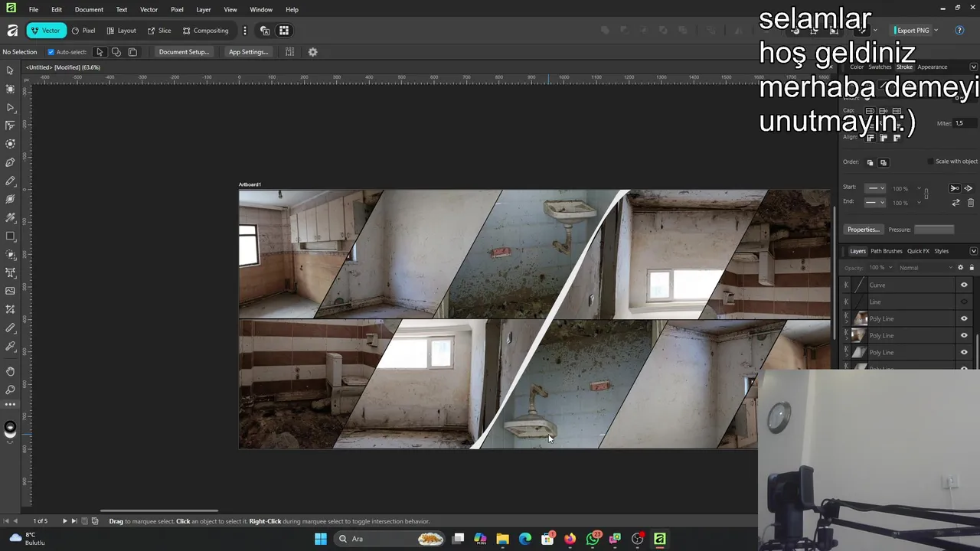Open the Vector menu
This screenshot has width=980, height=551.
click(149, 10)
